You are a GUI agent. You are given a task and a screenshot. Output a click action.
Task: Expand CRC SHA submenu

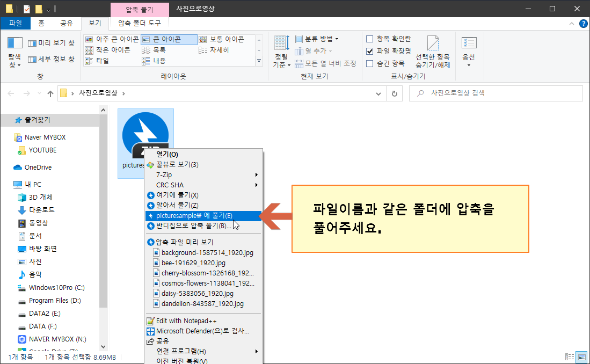[203, 185]
